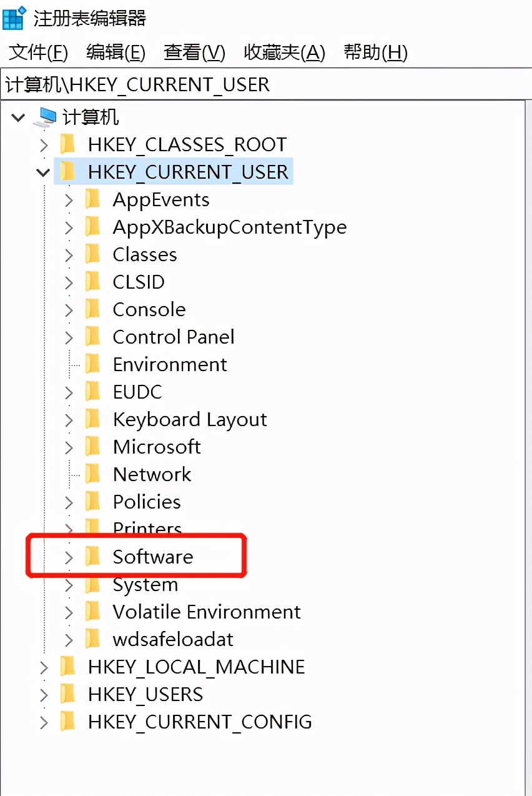Collapse the HKEY_CURRENT_USER node
This screenshot has height=796, width=532.
[x=44, y=172]
